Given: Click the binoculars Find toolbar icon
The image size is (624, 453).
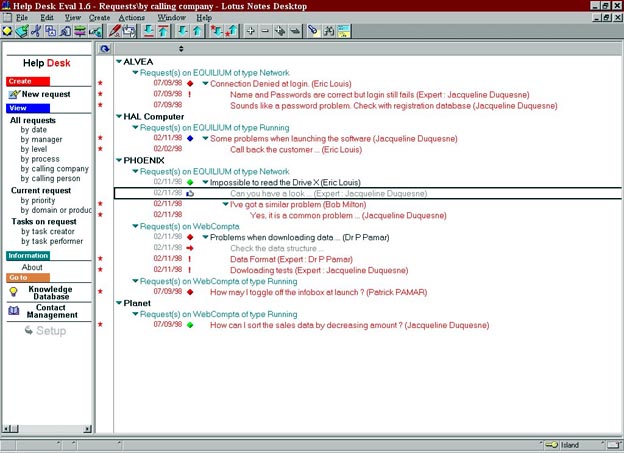Looking at the screenshot, I should pyautogui.click(x=328, y=31).
